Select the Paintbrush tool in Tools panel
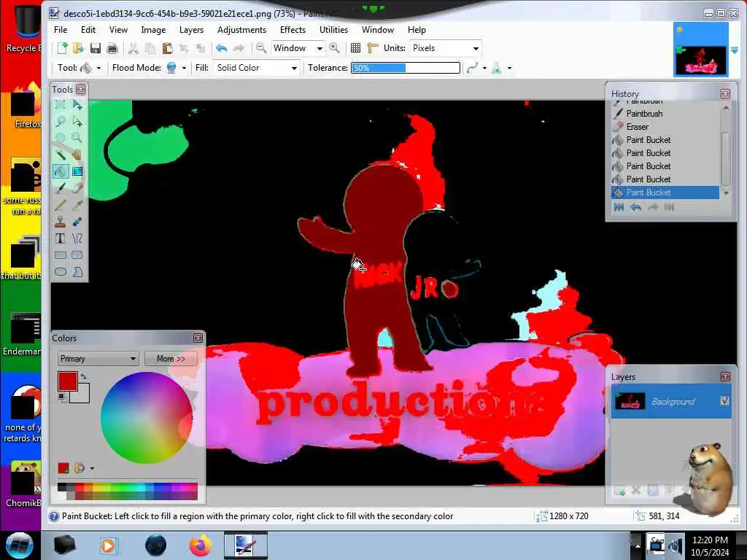Screen dimensions: 747x560 [61, 188]
